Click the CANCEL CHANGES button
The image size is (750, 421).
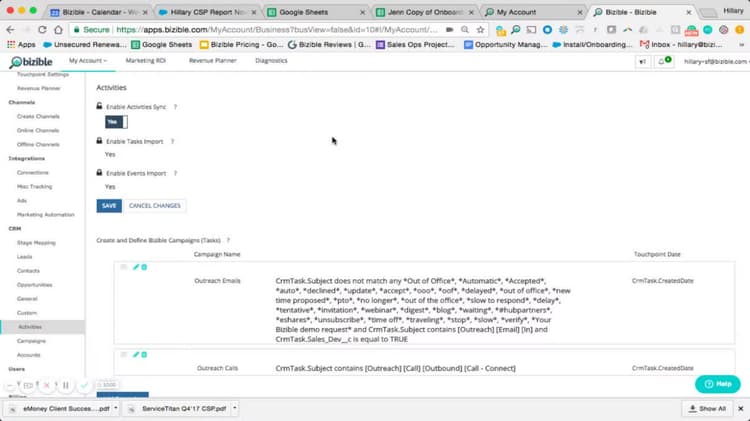pyautogui.click(x=155, y=206)
